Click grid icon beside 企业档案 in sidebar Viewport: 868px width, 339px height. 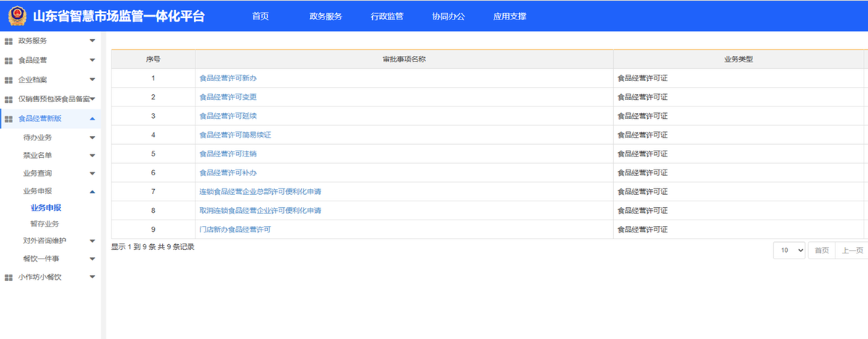tap(9, 80)
